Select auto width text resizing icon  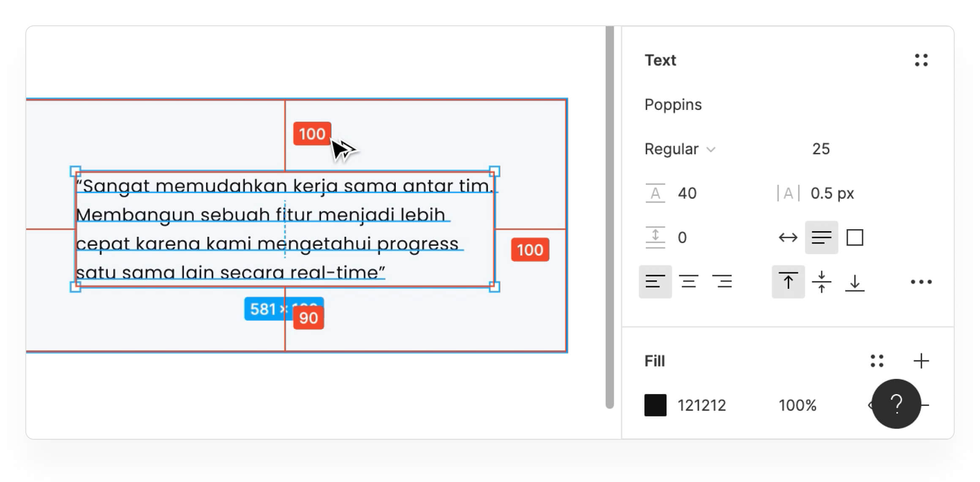[x=788, y=238]
